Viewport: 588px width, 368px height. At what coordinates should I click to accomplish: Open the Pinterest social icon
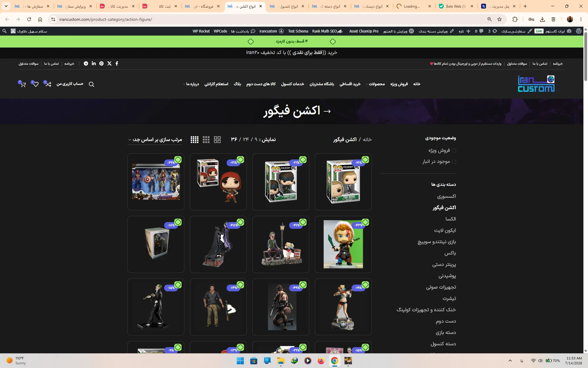tap(101, 63)
